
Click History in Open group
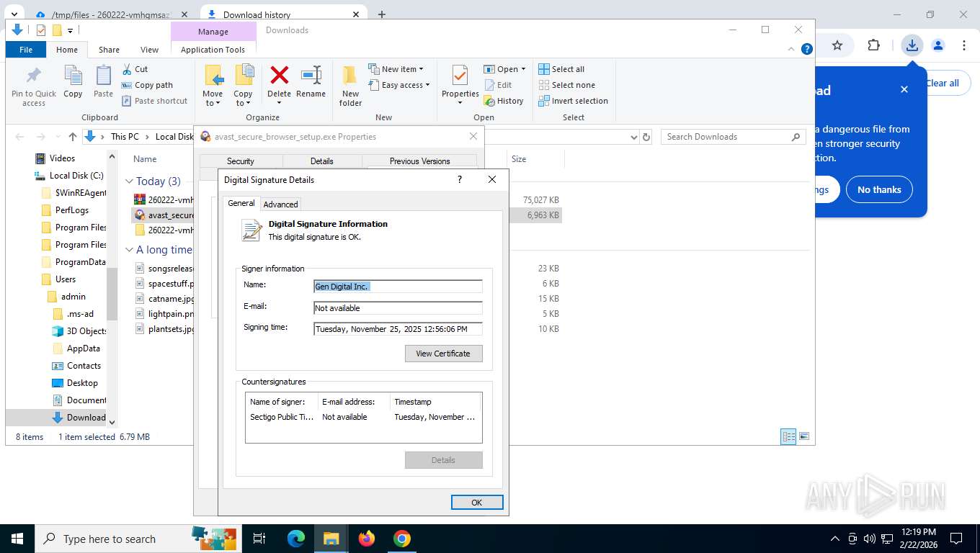pos(504,101)
